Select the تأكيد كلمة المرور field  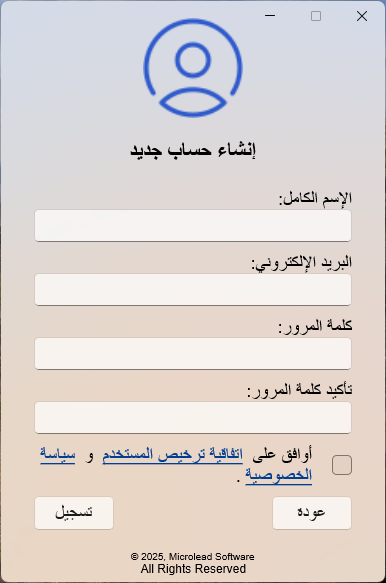193,418
